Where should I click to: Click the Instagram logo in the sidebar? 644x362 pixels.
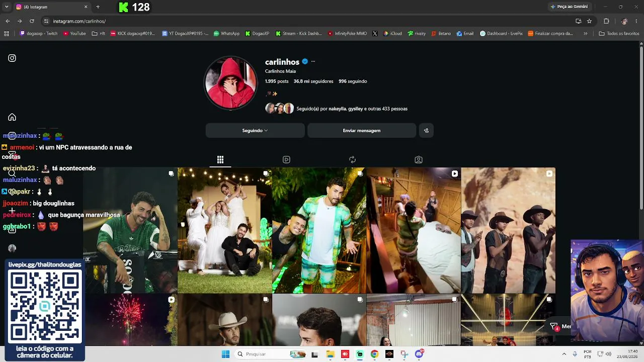pos(12,58)
